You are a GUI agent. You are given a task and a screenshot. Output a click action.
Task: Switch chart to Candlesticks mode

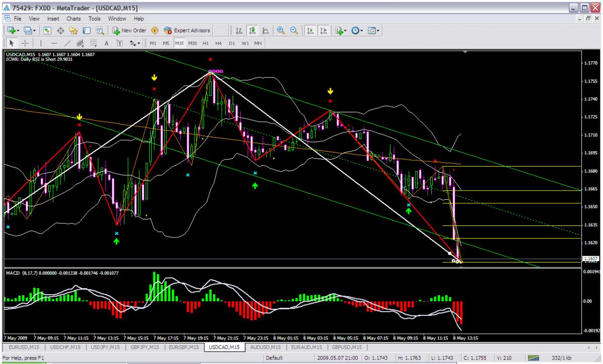pos(252,31)
